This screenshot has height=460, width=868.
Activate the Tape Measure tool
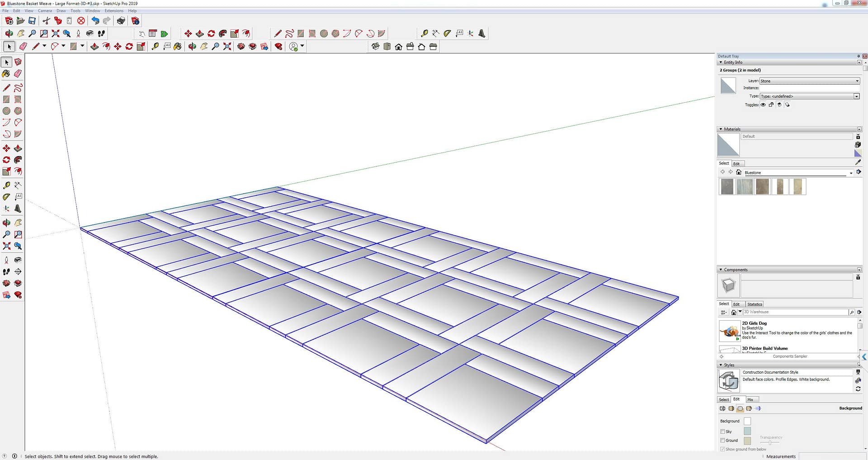[6, 185]
